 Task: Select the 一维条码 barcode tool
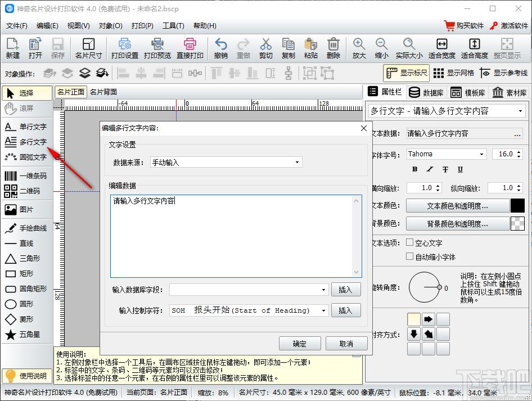coord(26,176)
